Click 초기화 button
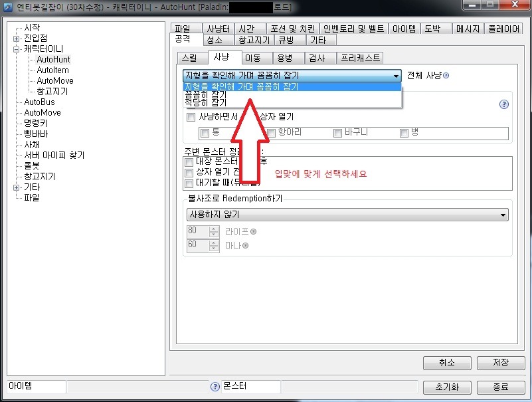Screen dimensions: 532x402 (x=447, y=387)
